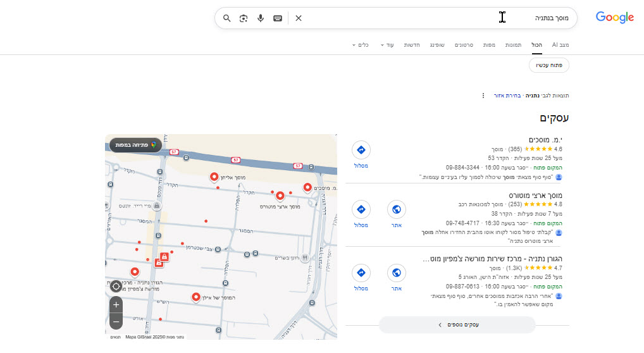Open the שופינג tab
The width and height of the screenshot is (644, 353).
(437, 45)
